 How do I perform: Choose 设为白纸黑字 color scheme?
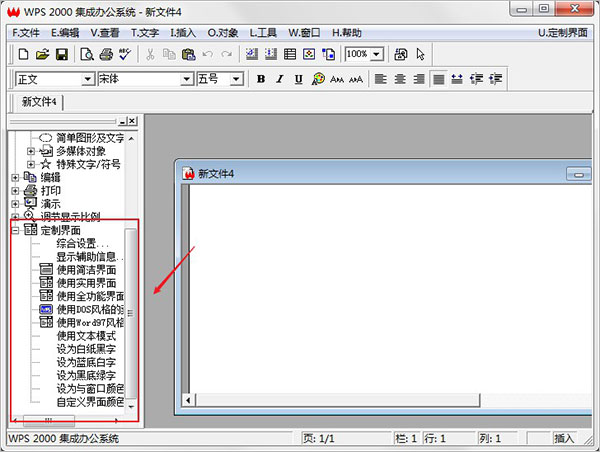pyautogui.click(x=86, y=349)
